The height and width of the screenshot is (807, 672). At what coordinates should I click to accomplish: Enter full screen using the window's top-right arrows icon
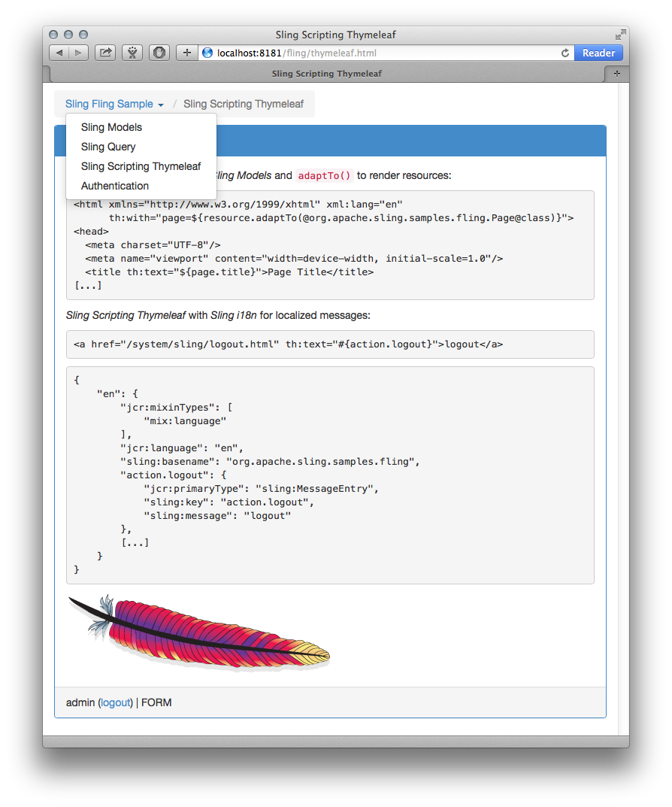620,35
